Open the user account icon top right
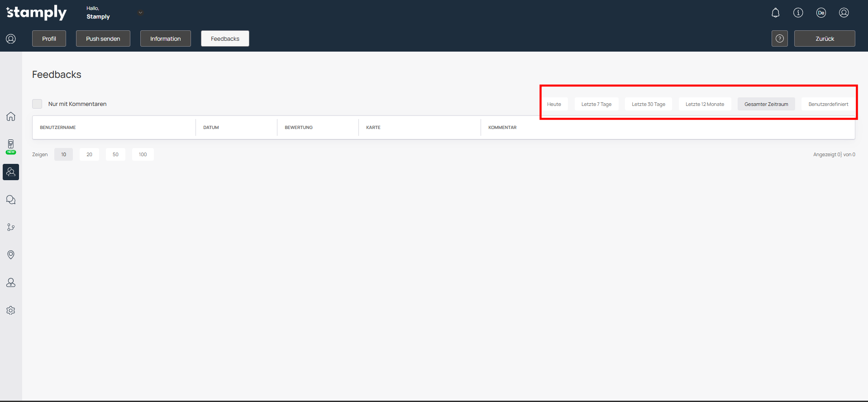The image size is (868, 402). (x=844, y=13)
